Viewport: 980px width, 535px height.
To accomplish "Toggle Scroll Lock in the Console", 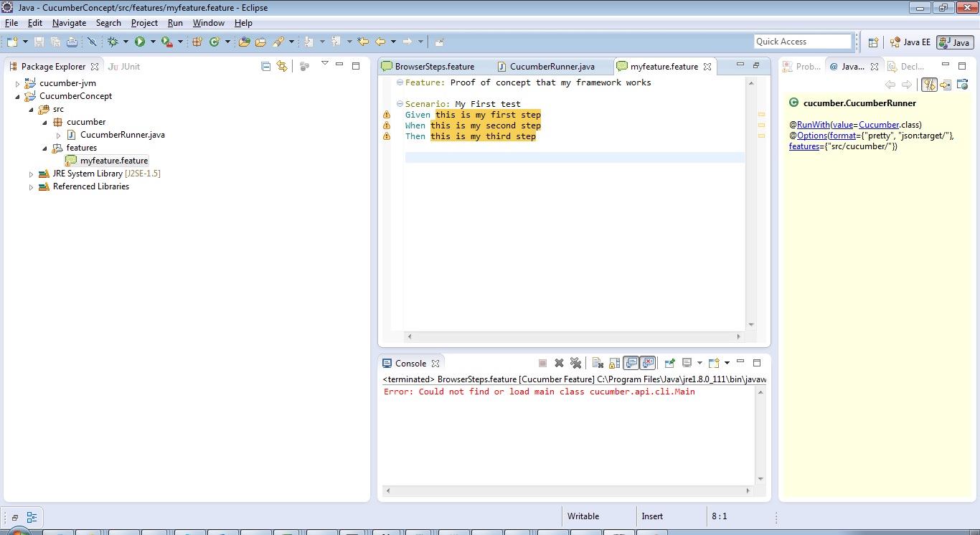I will [614, 363].
